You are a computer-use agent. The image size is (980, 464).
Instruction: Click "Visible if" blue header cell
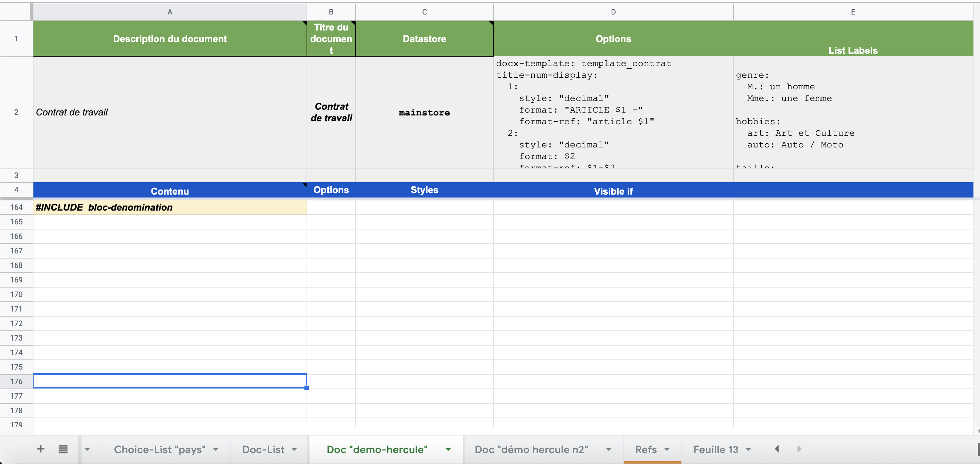tap(613, 190)
